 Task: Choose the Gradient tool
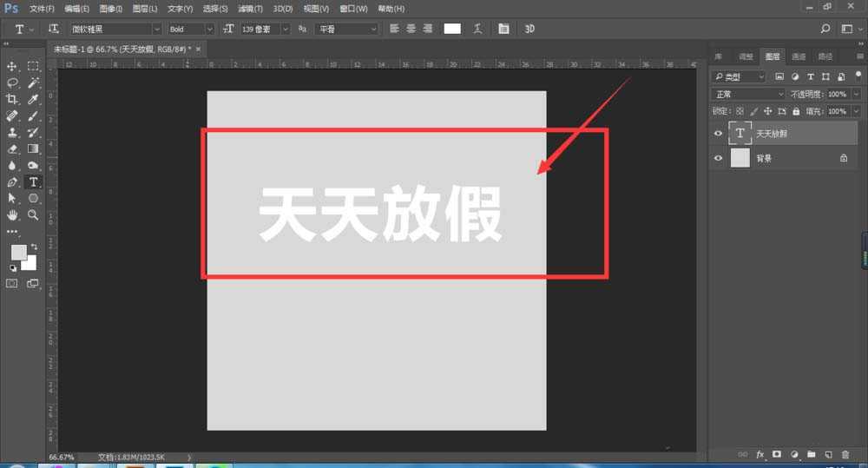pyautogui.click(x=33, y=149)
